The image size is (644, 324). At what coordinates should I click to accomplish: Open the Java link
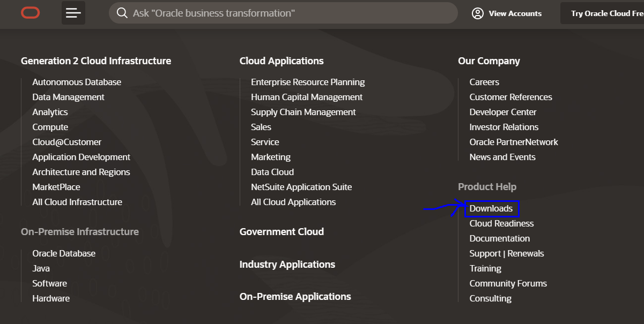coord(41,268)
